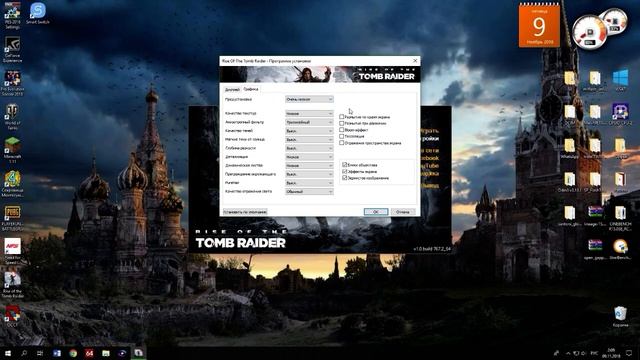Launch Smart Switch from the desktop
Screen dimensions: 640x360
(x=38, y=13)
